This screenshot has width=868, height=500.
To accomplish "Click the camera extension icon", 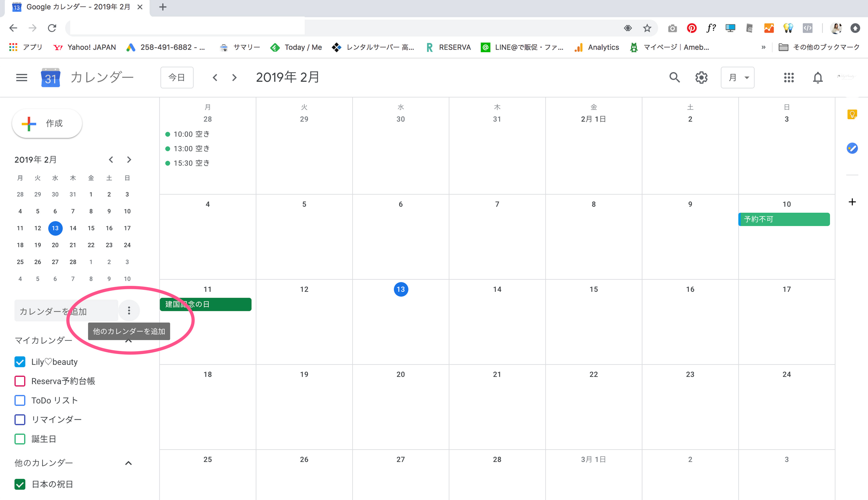I will (672, 28).
